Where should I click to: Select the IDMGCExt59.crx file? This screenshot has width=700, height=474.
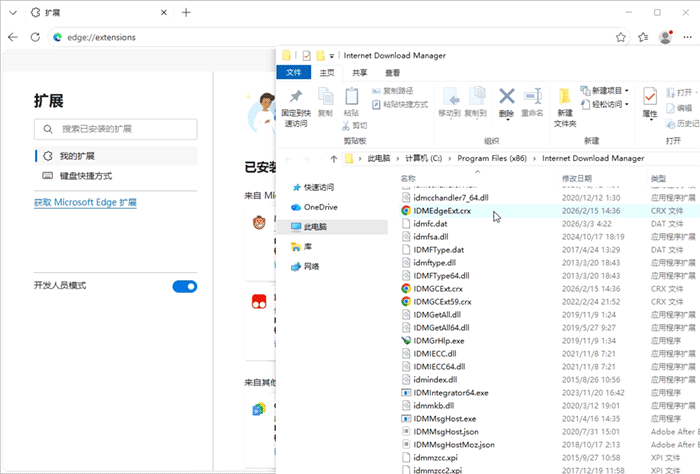pos(442,302)
